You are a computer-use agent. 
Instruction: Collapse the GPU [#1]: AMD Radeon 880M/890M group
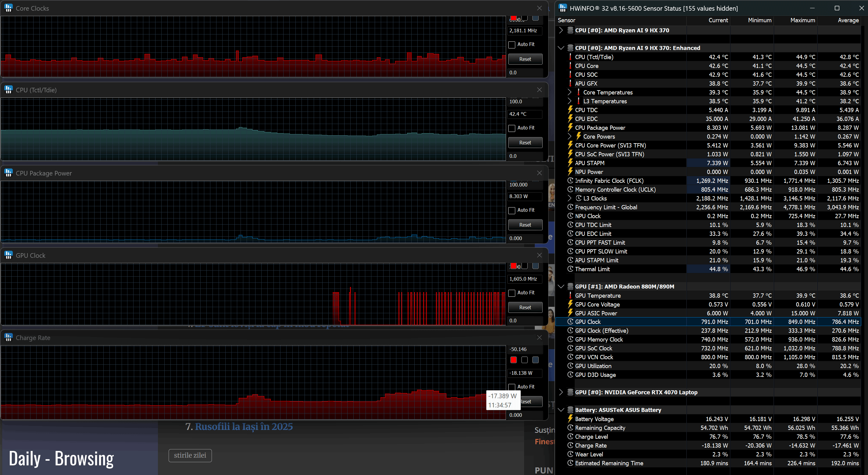click(x=561, y=286)
